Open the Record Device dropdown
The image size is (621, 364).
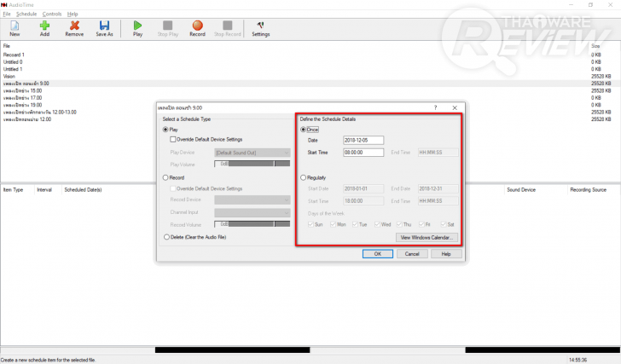pyautogui.click(x=252, y=199)
